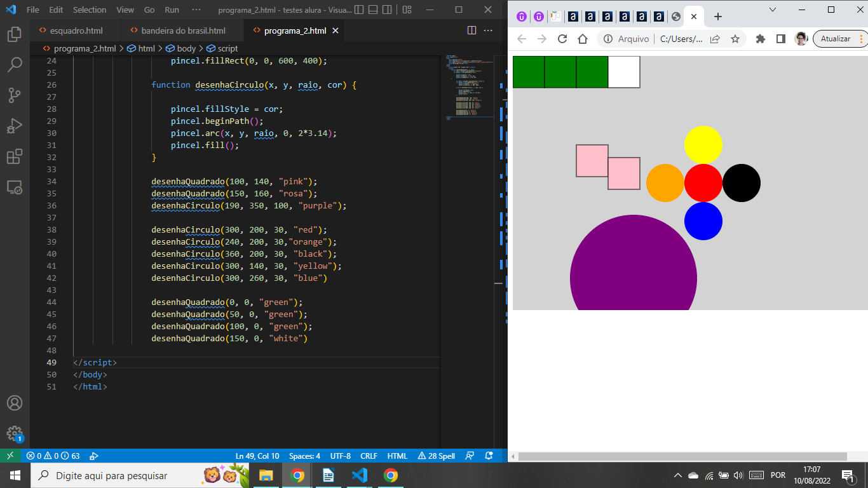Click the code minimap in editor

[470, 86]
